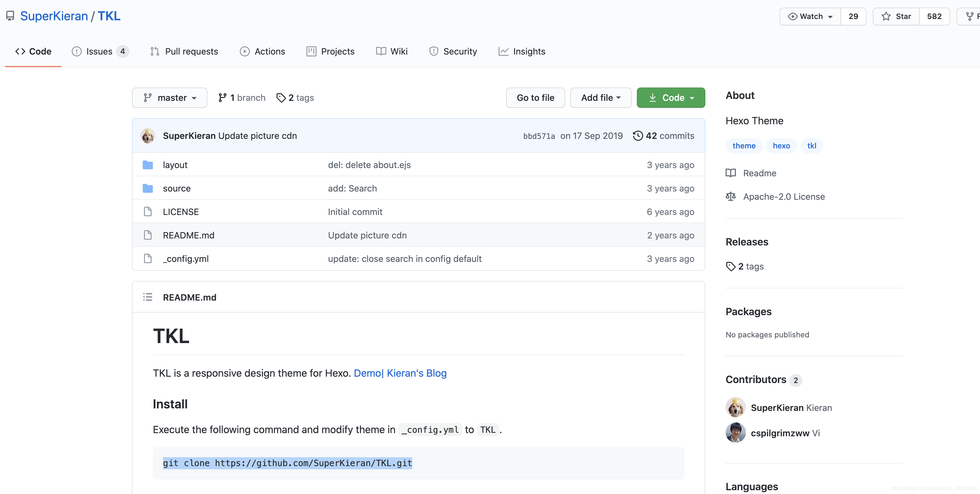Switch to the Code tab
Image resolution: width=980 pixels, height=494 pixels.
[x=33, y=51]
